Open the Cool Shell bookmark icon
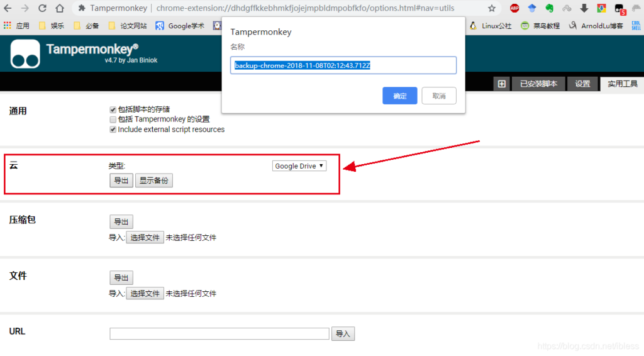The height and width of the screenshot is (356, 644). 636,26
